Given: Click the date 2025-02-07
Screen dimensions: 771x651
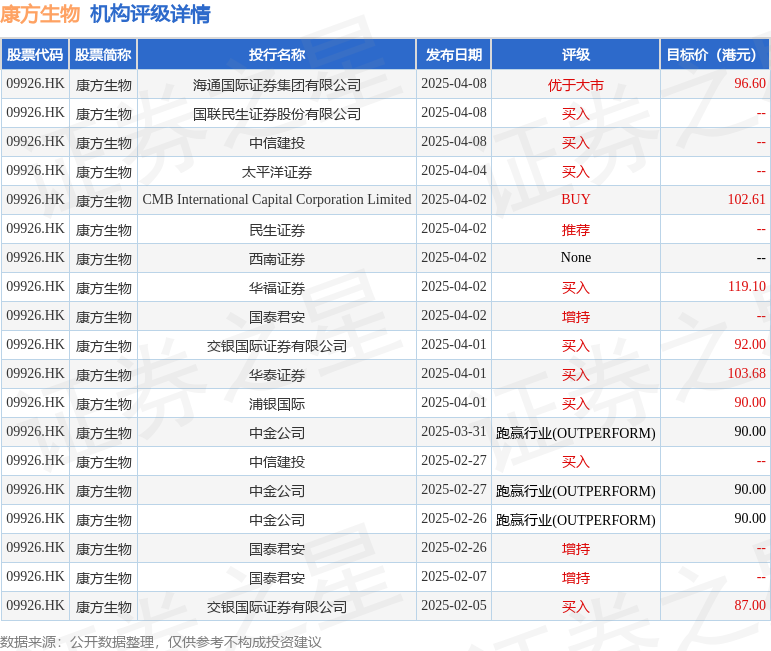Looking at the screenshot, I should click(454, 577).
